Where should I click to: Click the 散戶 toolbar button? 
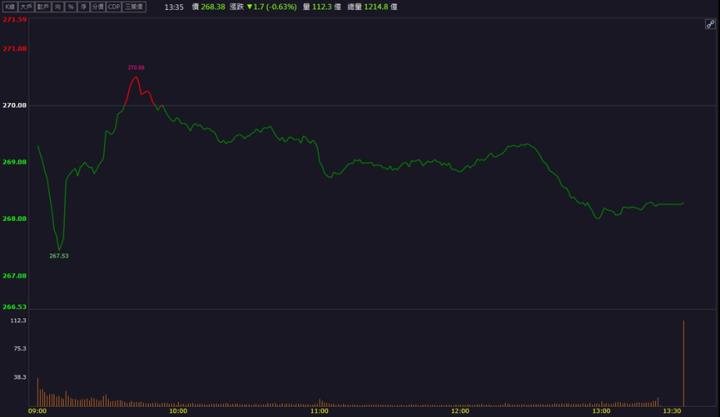click(43, 6)
